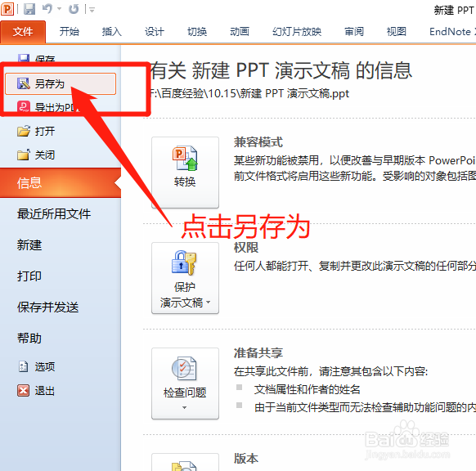The height and width of the screenshot is (471, 476).
Task: Open the 检查问题 dropdown button
Action: point(185,384)
